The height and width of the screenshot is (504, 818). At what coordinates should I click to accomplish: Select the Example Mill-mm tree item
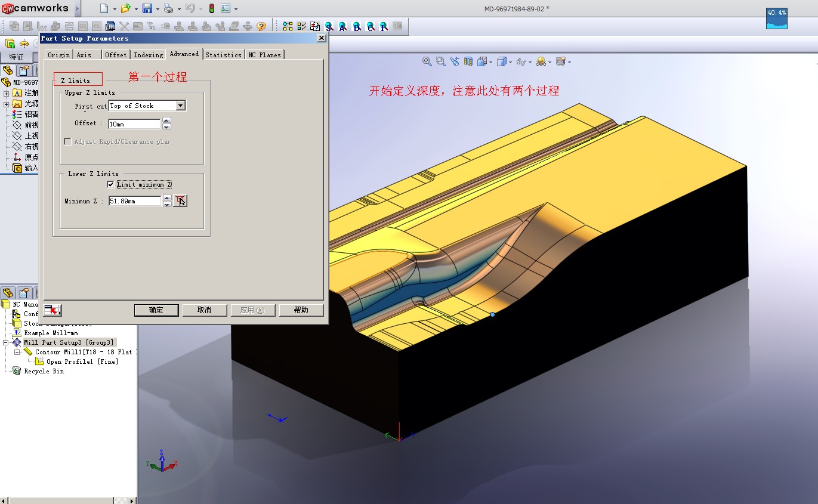tap(51, 333)
